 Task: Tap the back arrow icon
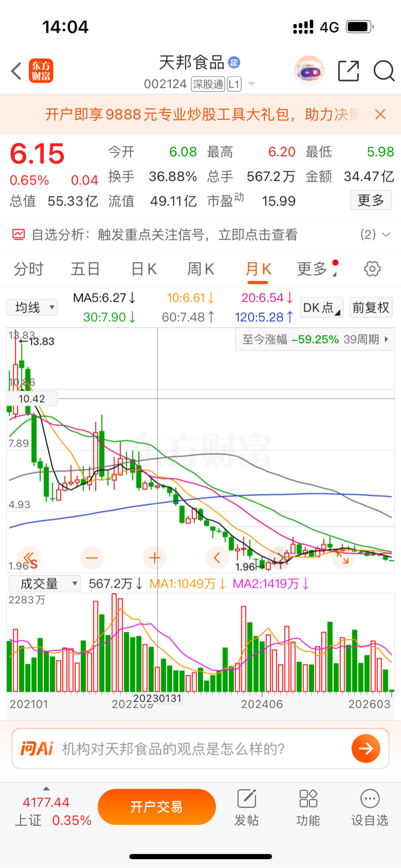pyautogui.click(x=16, y=71)
